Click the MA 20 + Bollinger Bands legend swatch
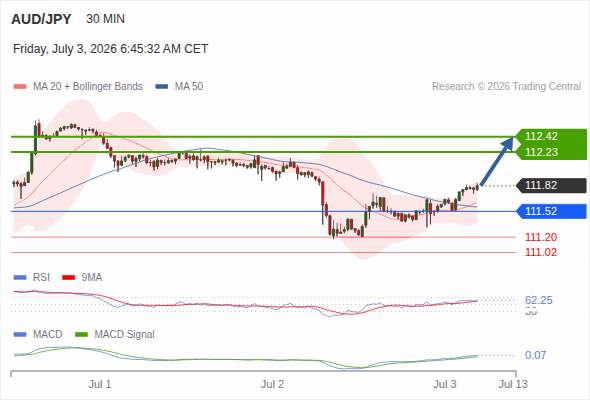590x400 pixels. [x=20, y=87]
